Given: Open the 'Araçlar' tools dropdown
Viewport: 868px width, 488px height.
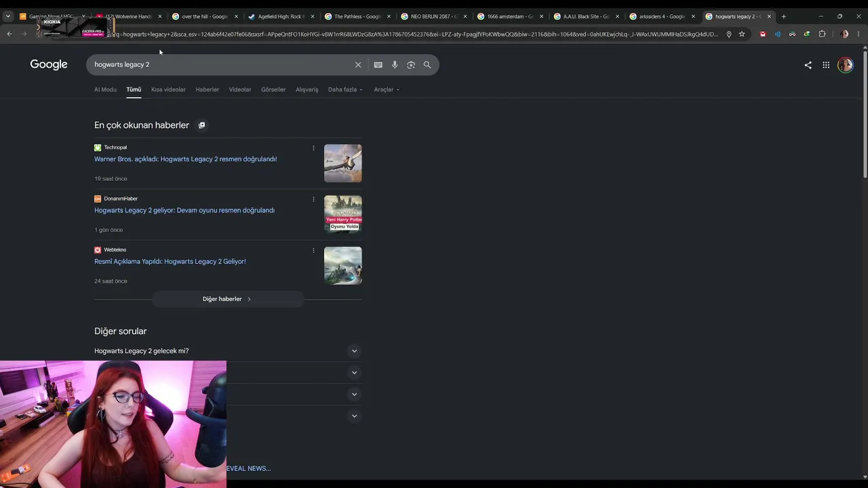Looking at the screenshot, I should 387,89.
